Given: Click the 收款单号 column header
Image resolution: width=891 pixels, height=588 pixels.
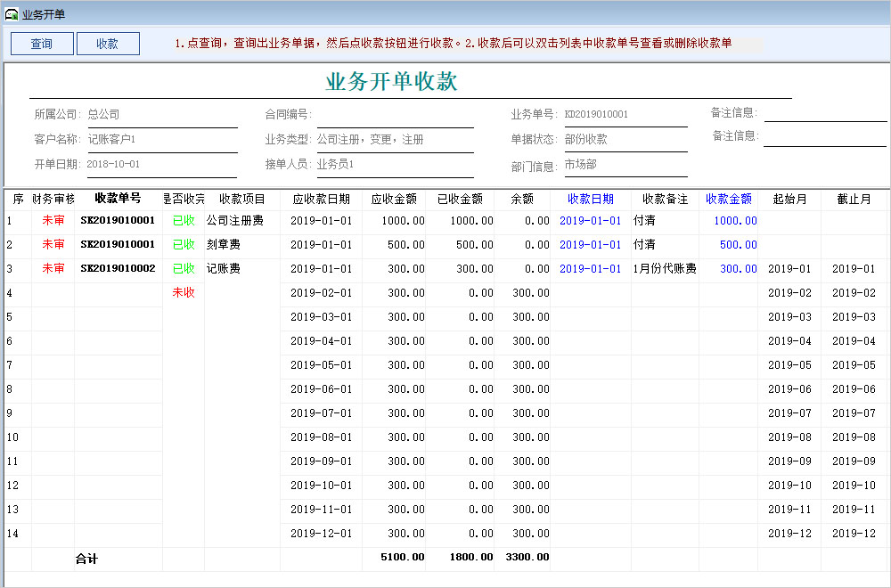Looking at the screenshot, I should (x=118, y=199).
